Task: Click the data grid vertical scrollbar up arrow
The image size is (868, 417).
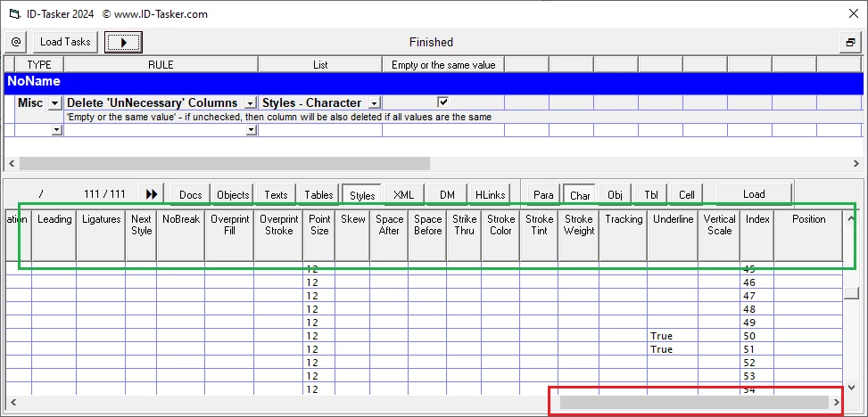Action: tap(851, 218)
